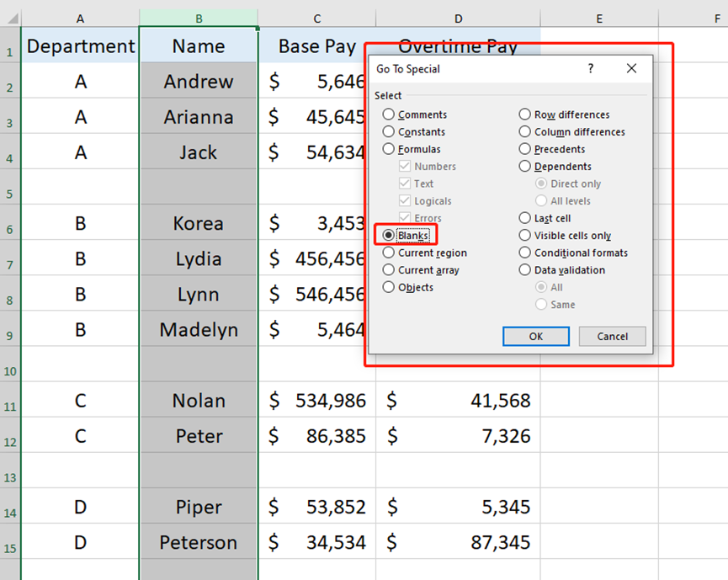The image size is (728, 580).
Task: Select Data validation option
Action: [x=524, y=270]
